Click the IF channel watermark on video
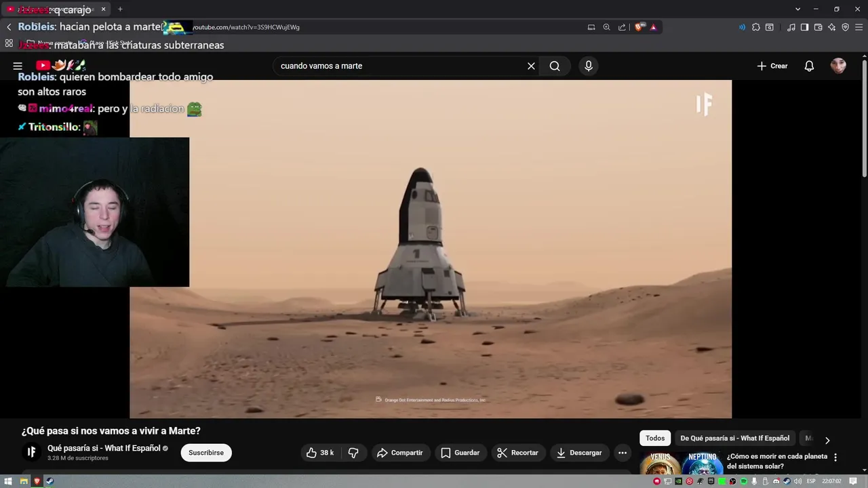868x488 pixels. [704, 104]
